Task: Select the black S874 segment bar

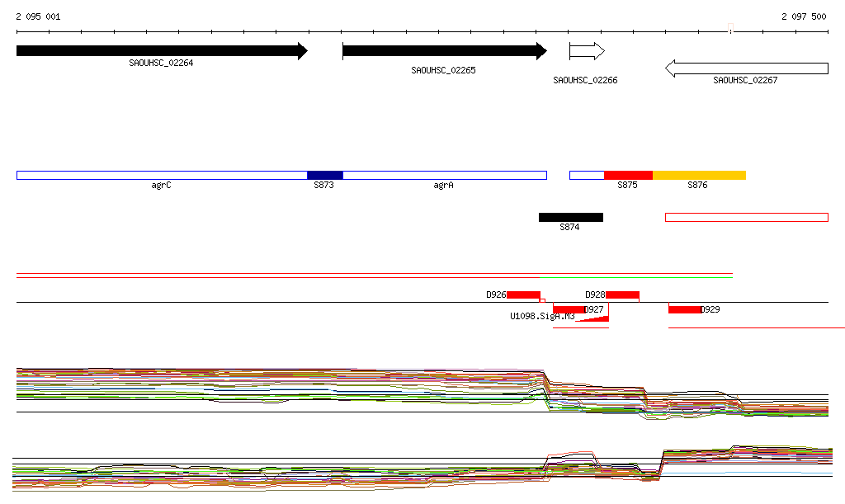Action: click(x=570, y=217)
